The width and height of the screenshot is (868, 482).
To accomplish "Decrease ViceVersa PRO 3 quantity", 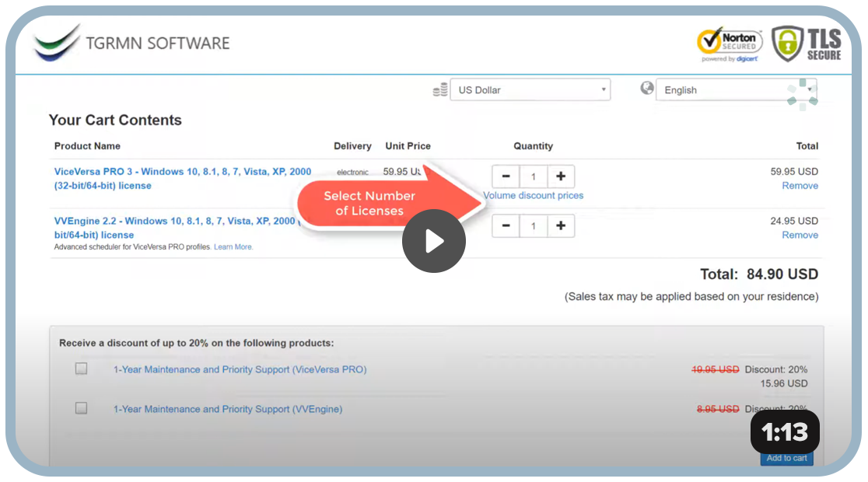I will (506, 176).
